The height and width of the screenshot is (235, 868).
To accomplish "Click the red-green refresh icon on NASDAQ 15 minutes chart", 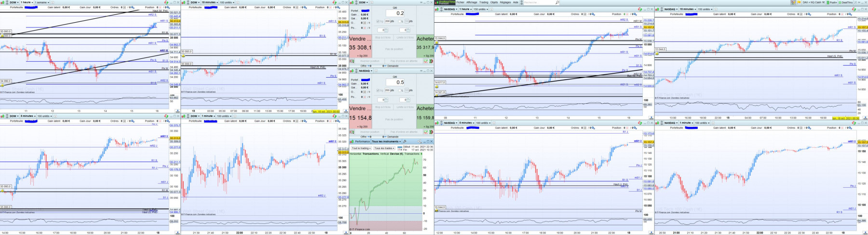I will [854, 9].
